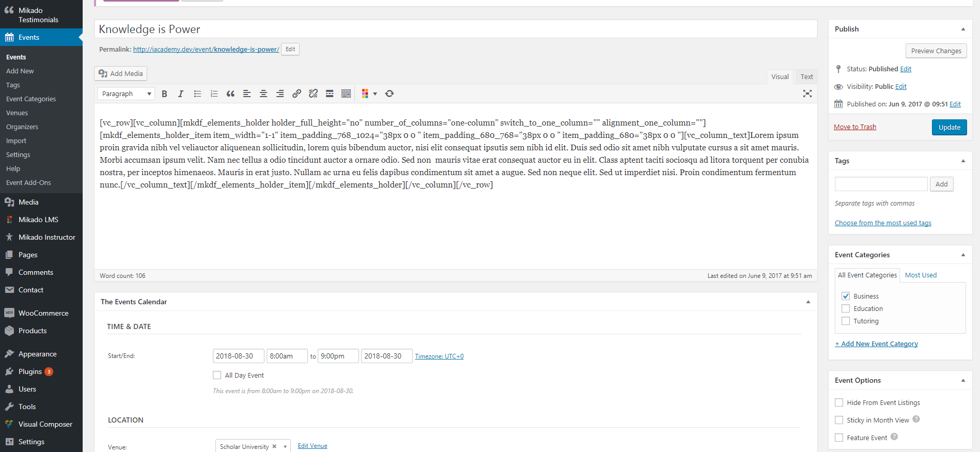Select the Most Used categories tab
Screen dimensions: 980x452
[x=921, y=275]
